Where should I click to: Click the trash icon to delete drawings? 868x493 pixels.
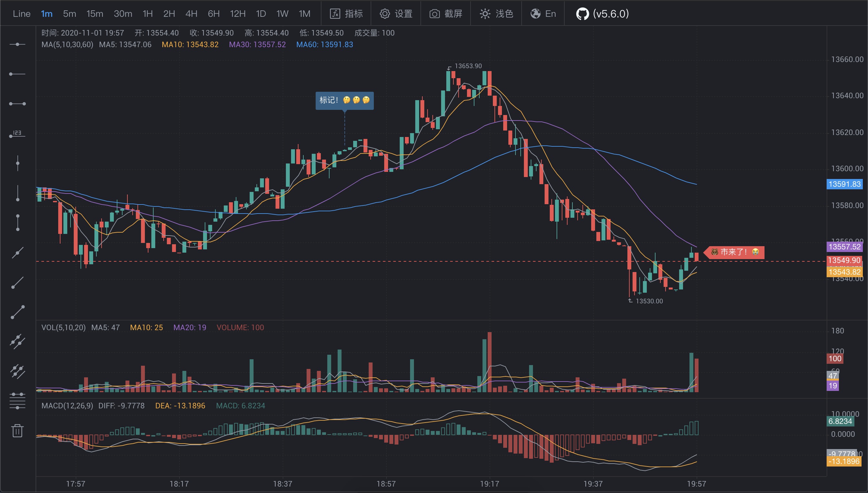tap(17, 431)
